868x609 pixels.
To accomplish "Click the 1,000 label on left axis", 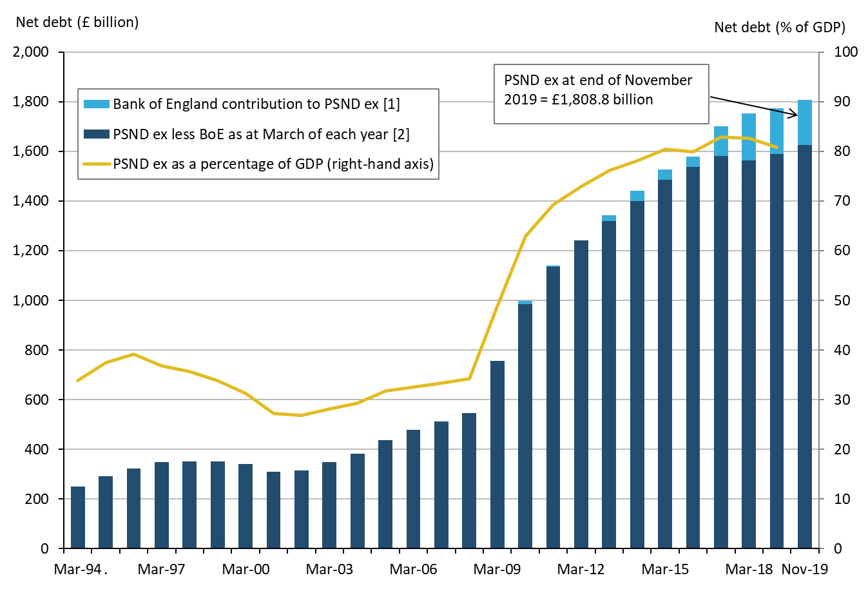I will tap(31, 300).
